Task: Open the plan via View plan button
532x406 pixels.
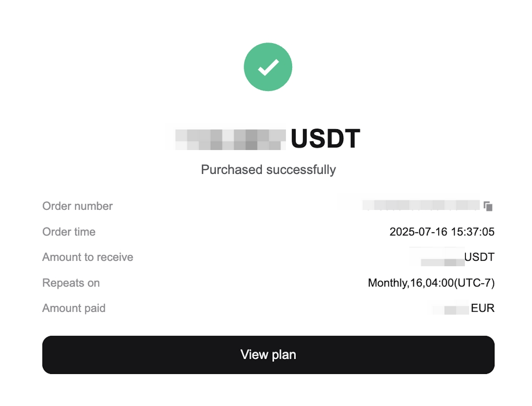Action: [x=268, y=355]
